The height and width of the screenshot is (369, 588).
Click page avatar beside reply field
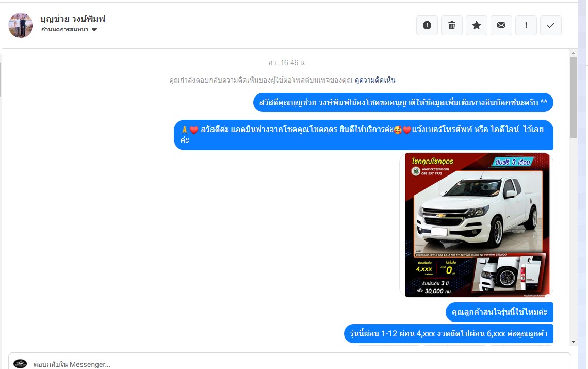[20, 364]
